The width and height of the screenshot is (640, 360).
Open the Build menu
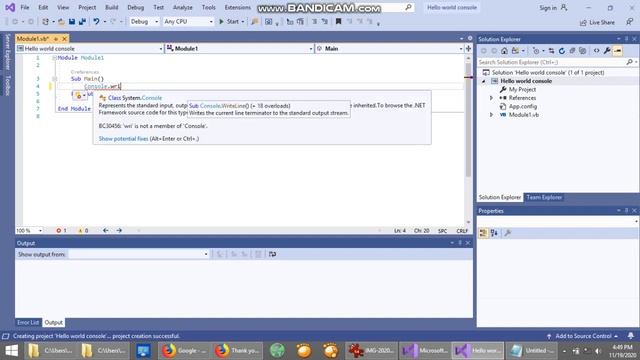(111, 7)
